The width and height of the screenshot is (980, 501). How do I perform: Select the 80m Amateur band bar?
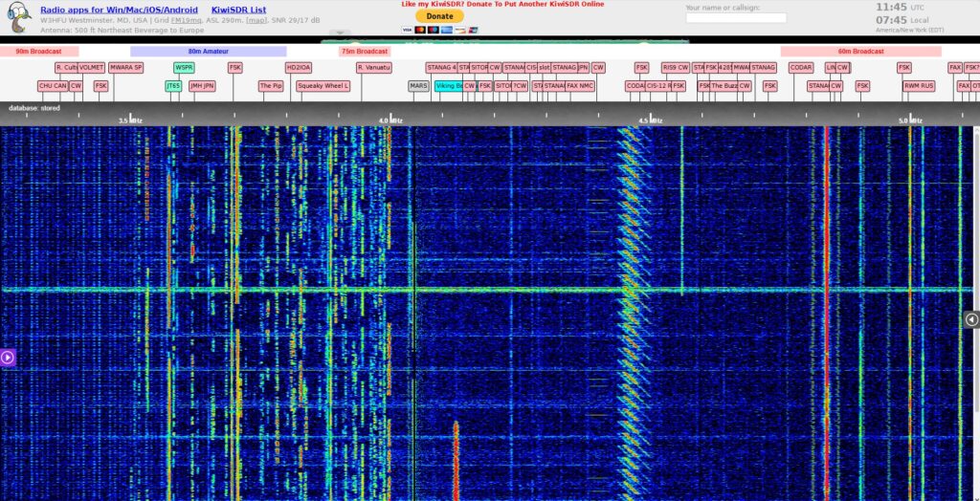coord(208,52)
